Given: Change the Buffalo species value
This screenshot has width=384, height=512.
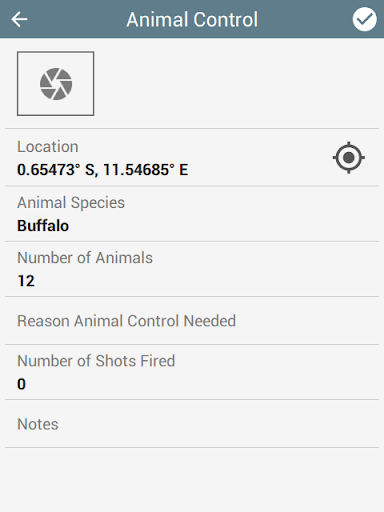Looking at the screenshot, I should [43, 226].
